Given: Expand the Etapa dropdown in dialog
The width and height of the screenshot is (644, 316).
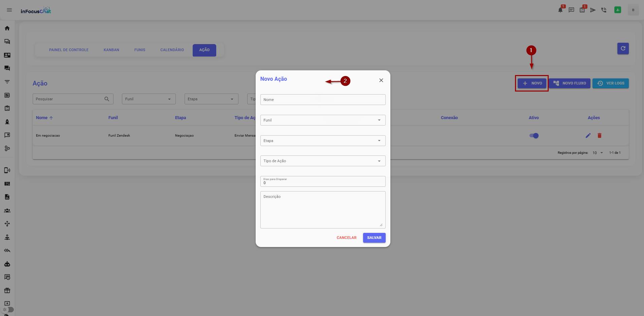Looking at the screenshot, I should click(323, 141).
